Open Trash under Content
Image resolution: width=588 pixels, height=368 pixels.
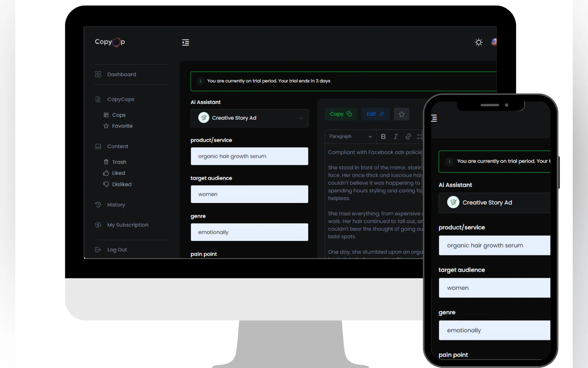point(119,162)
